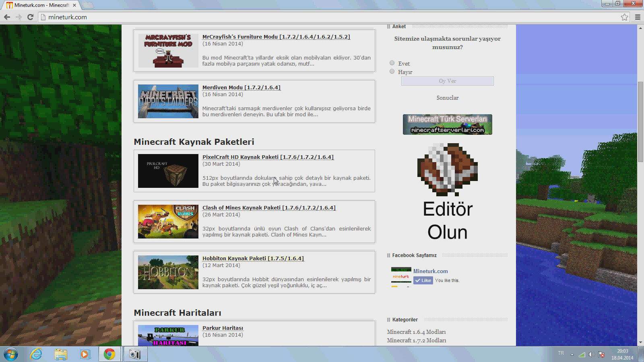Click the PixelCraft HD thumbnail
This screenshot has width=644, height=362.
(168, 171)
